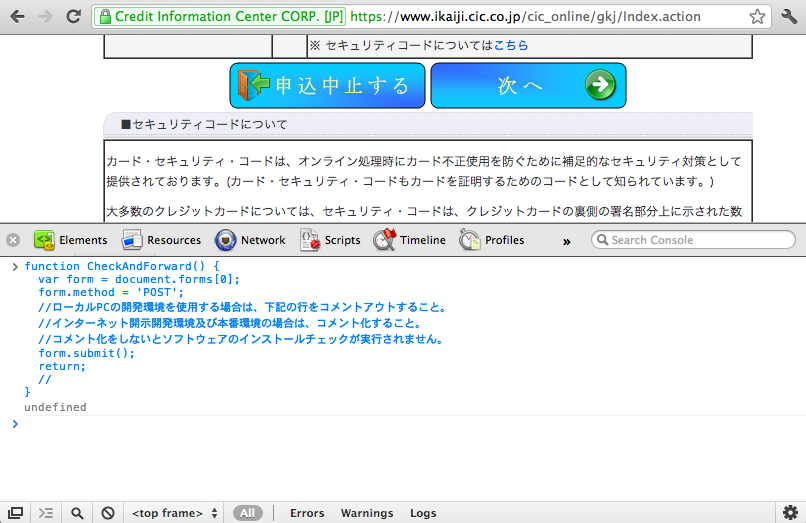Reload the page with the refresh icon
Viewport: 806px width, 523px height.
[73, 16]
